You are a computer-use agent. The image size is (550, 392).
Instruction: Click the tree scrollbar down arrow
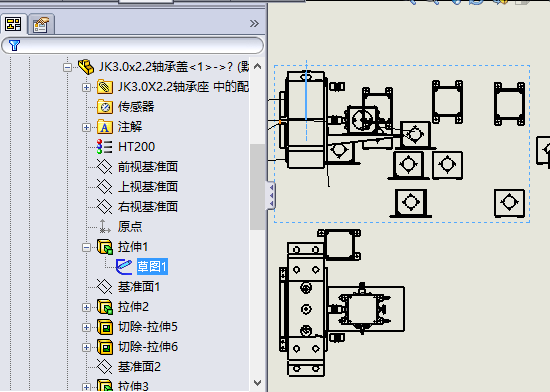click(x=257, y=383)
